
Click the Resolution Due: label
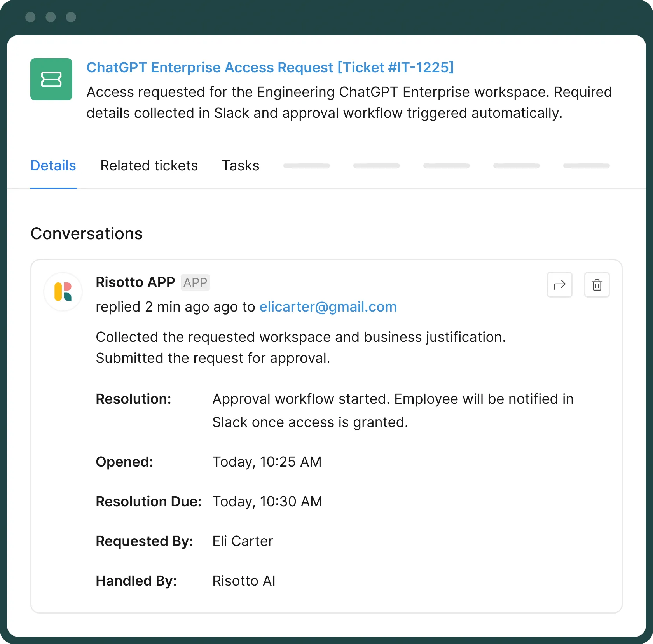[x=148, y=502]
